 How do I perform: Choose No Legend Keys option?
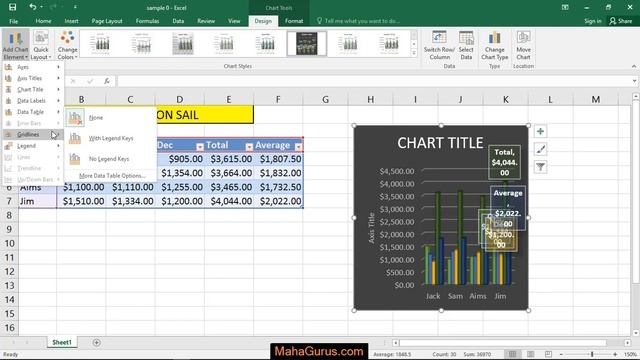[x=110, y=159]
